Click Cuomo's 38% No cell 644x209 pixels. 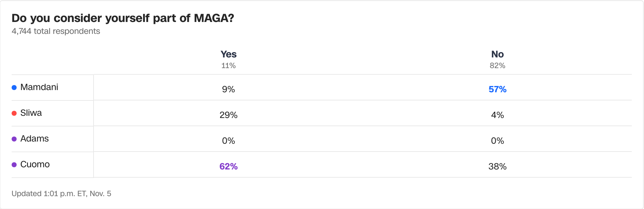point(497,167)
